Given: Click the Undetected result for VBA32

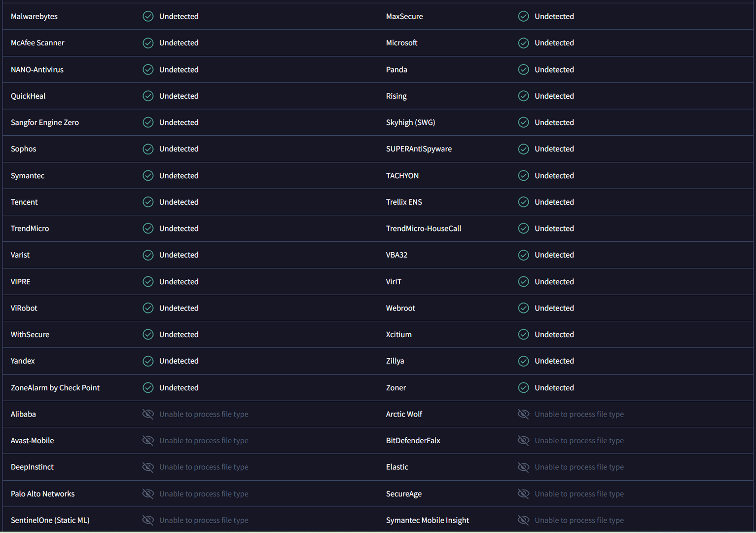Looking at the screenshot, I should (x=554, y=255).
